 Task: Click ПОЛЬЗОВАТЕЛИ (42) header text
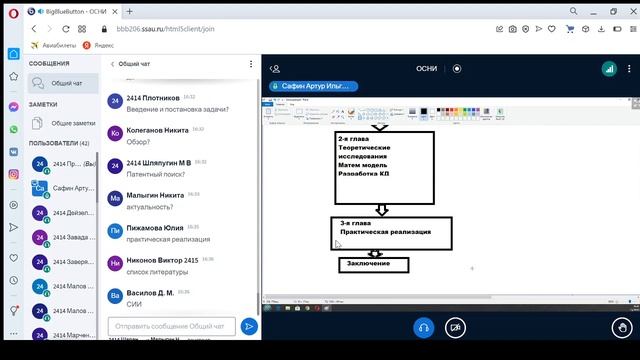[59, 143]
